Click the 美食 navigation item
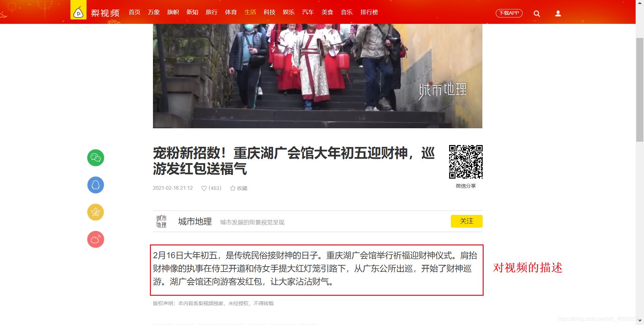The width and height of the screenshot is (644, 325). point(327,12)
